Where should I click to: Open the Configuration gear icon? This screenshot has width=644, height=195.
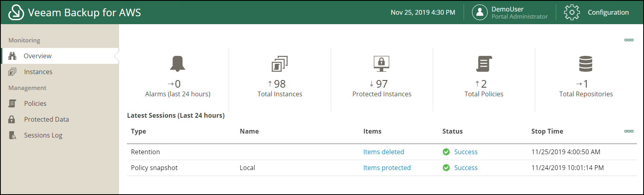pos(572,12)
